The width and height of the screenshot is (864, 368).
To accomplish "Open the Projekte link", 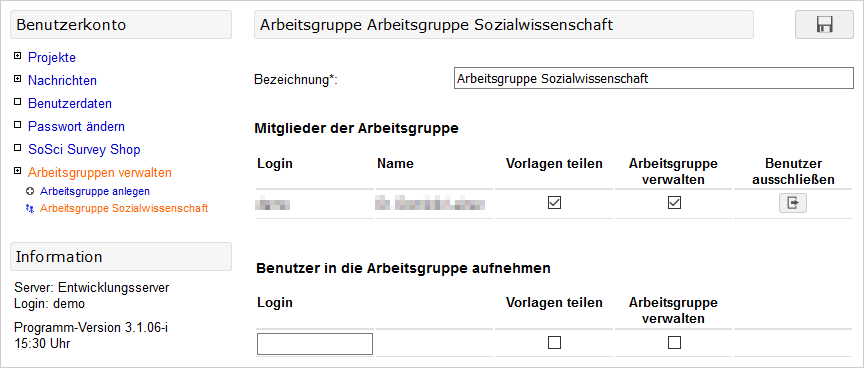I will pyautogui.click(x=52, y=57).
